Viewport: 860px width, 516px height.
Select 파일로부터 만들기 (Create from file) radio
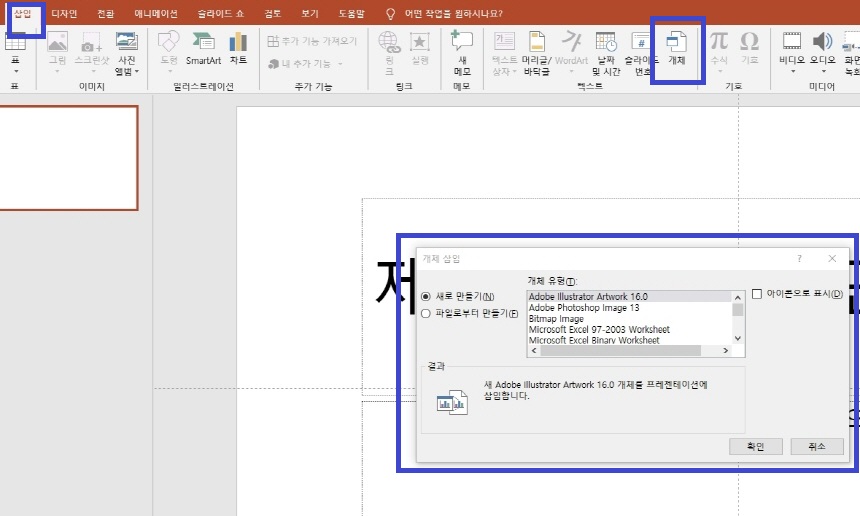click(426, 314)
